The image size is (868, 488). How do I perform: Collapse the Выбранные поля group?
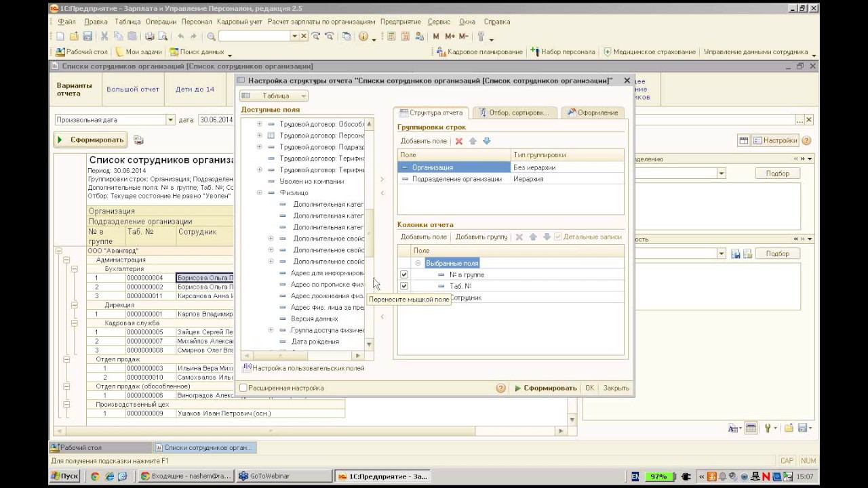(418, 263)
